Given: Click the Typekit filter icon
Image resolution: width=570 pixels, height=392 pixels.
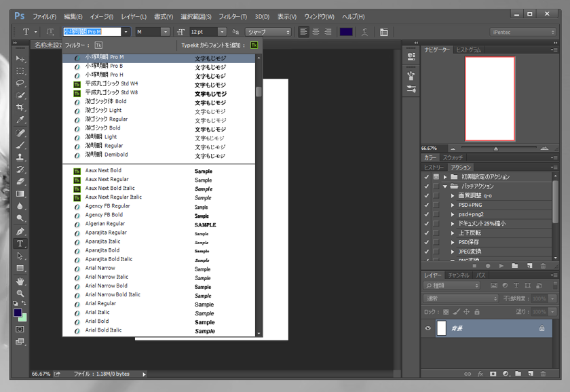Looking at the screenshot, I should click(x=98, y=45).
